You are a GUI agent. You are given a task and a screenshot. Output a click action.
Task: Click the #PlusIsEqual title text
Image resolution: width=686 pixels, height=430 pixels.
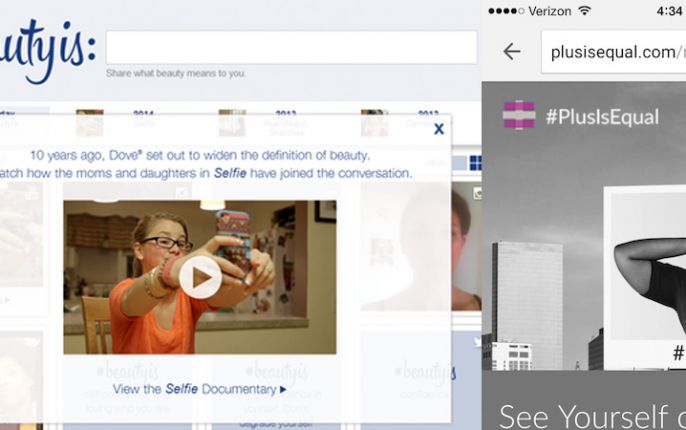pyautogui.click(x=602, y=117)
